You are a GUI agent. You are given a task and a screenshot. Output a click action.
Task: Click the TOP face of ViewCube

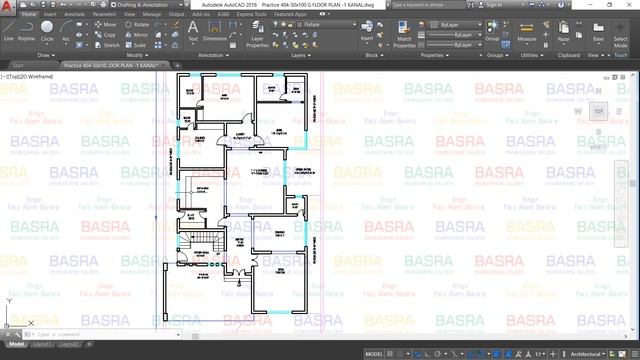(598, 111)
